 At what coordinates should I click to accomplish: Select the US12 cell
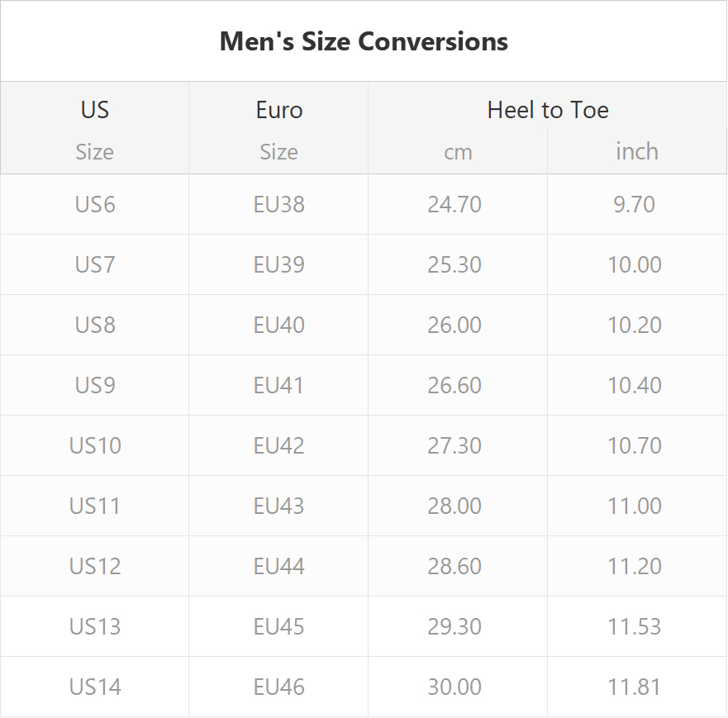[x=95, y=566]
